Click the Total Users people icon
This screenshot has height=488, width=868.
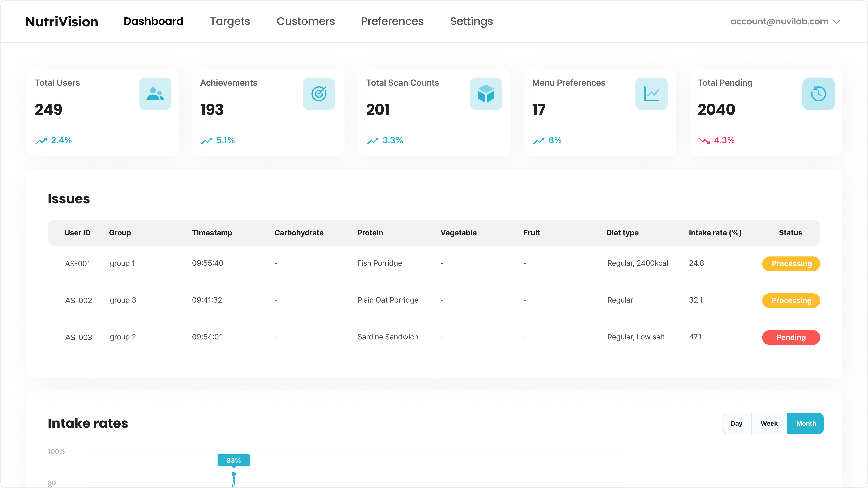click(155, 94)
